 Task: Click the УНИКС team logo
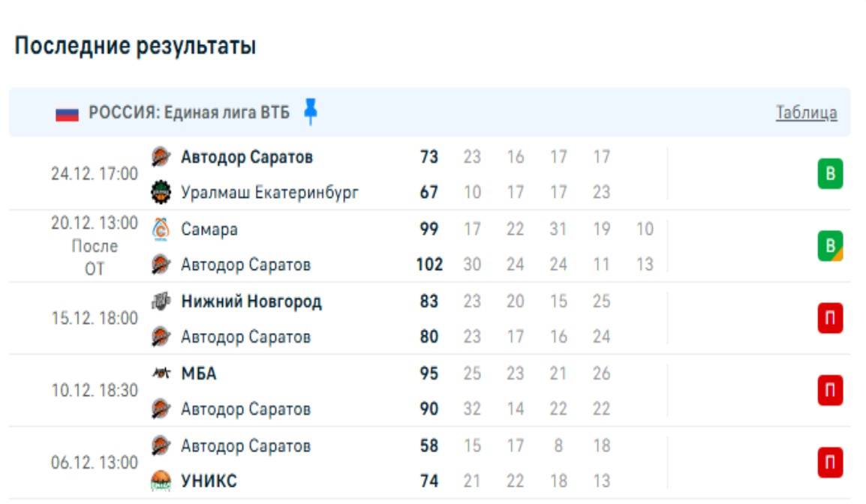pos(161,481)
